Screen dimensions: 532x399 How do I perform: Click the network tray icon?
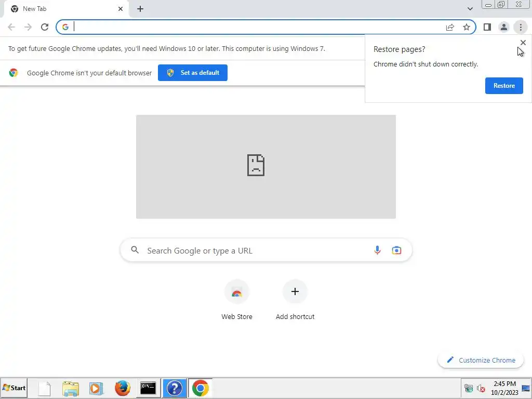[x=468, y=388]
